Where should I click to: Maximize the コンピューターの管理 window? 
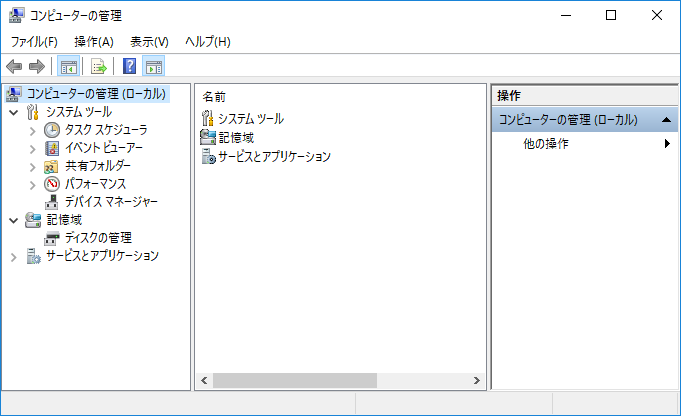(x=611, y=16)
